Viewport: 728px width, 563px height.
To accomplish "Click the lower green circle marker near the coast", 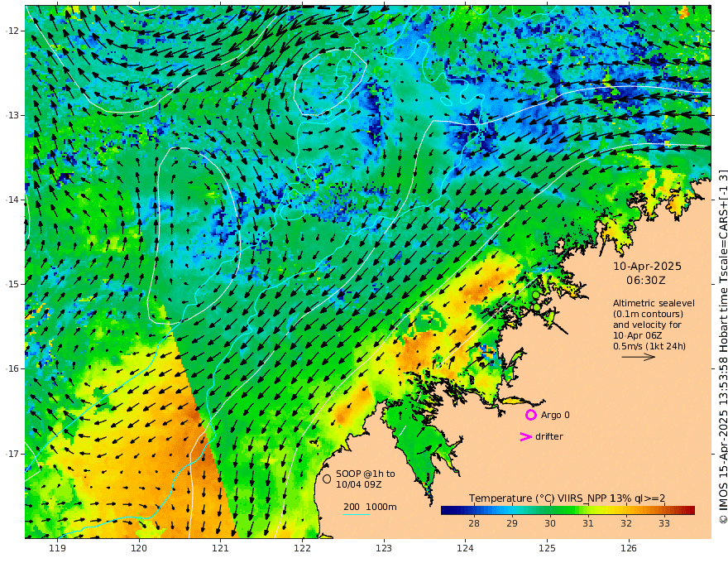I will pos(537,307).
